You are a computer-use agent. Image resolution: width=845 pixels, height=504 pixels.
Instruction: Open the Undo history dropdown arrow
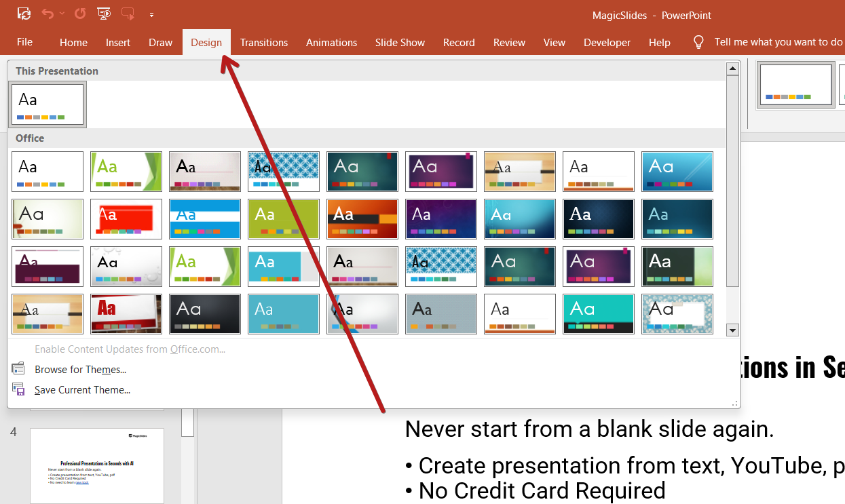(62, 13)
